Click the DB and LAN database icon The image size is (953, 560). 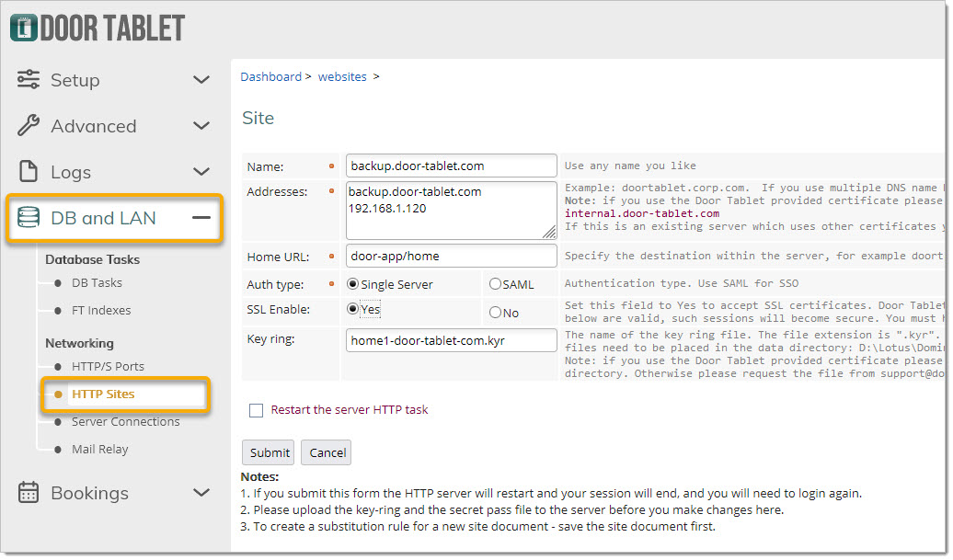pyautogui.click(x=29, y=218)
